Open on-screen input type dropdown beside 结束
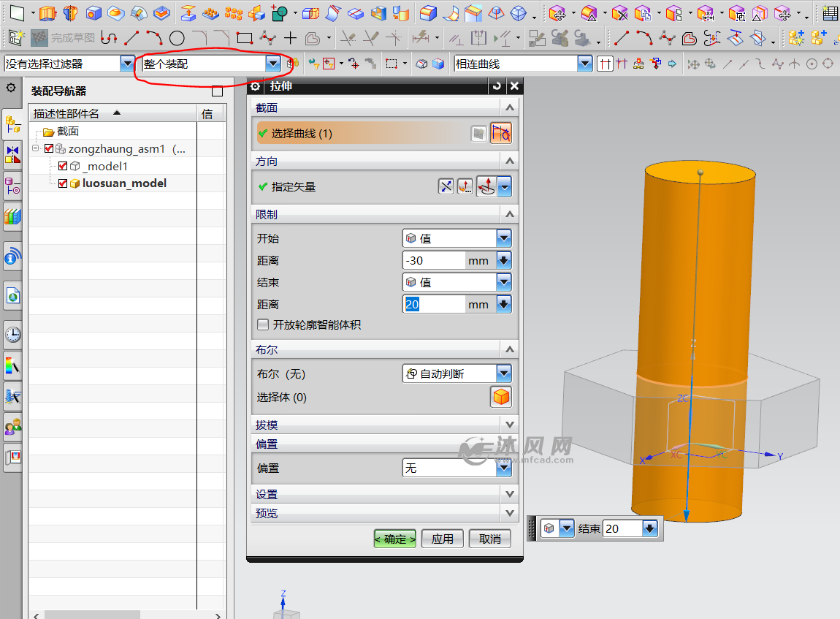840x619 pixels. click(567, 528)
